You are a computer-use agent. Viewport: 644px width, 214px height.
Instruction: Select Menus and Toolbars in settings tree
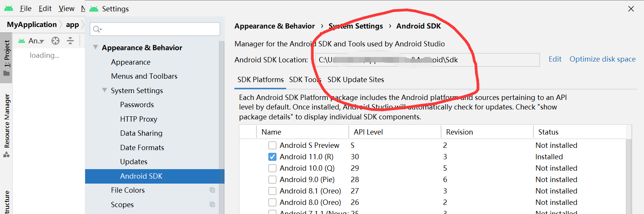144,76
